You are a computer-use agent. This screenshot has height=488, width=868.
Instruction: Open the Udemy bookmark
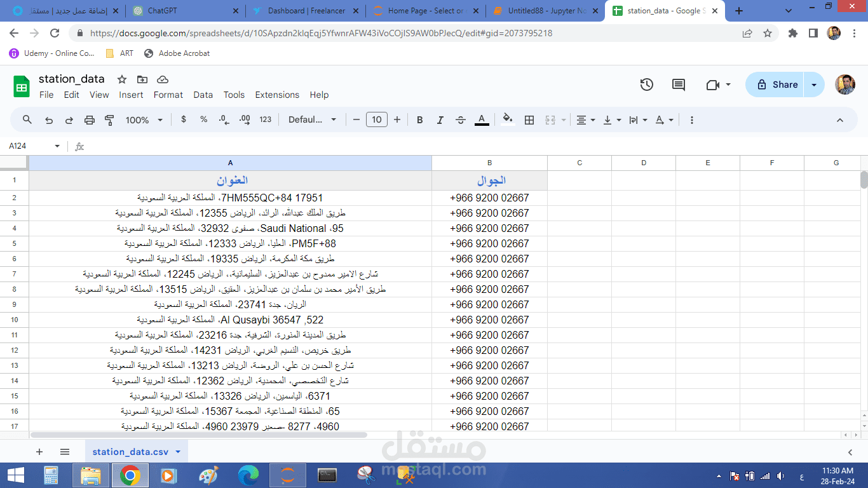(x=52, y=53)
